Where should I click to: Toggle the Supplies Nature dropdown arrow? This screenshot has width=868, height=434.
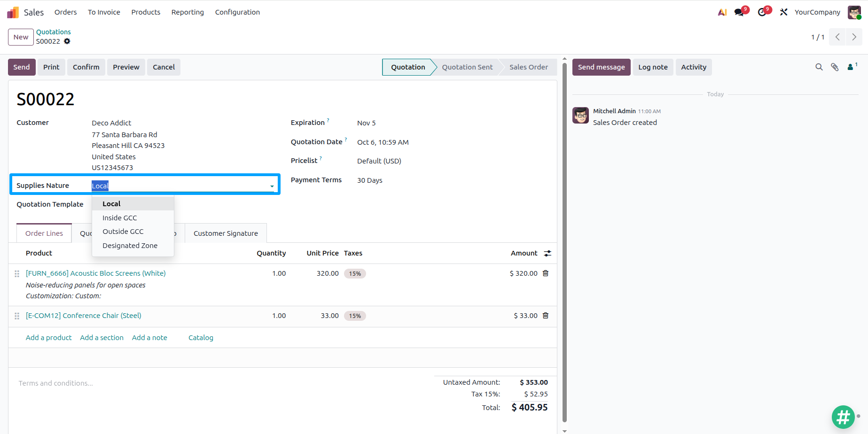[x=272, y=186]
